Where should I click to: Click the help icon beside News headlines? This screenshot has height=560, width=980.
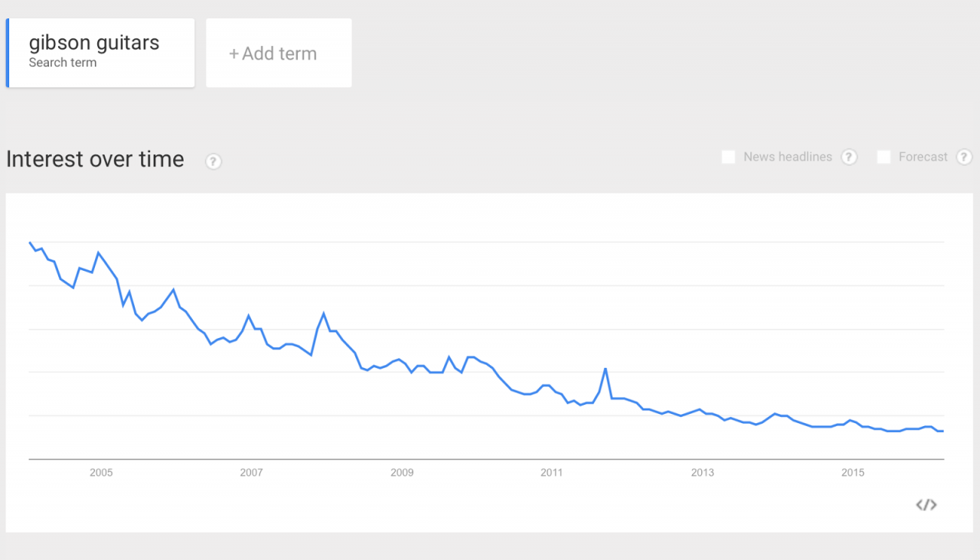click(x=849, y=157)
